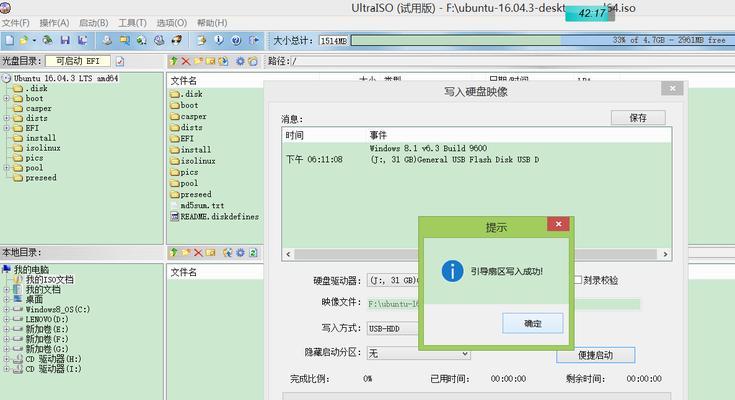
Task: Click red Delete X in disc directory toolbar
Action: pyautogui.click(x=186, y=61)
